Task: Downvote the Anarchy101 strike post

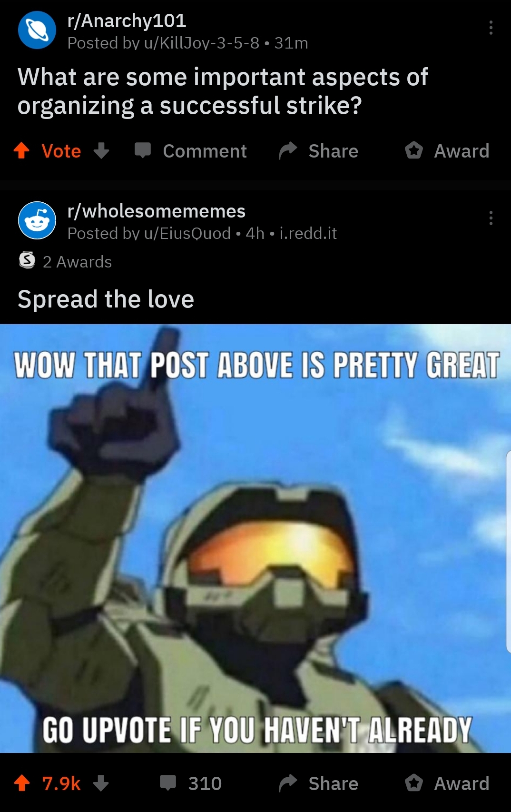Action: tap(101, 151)
